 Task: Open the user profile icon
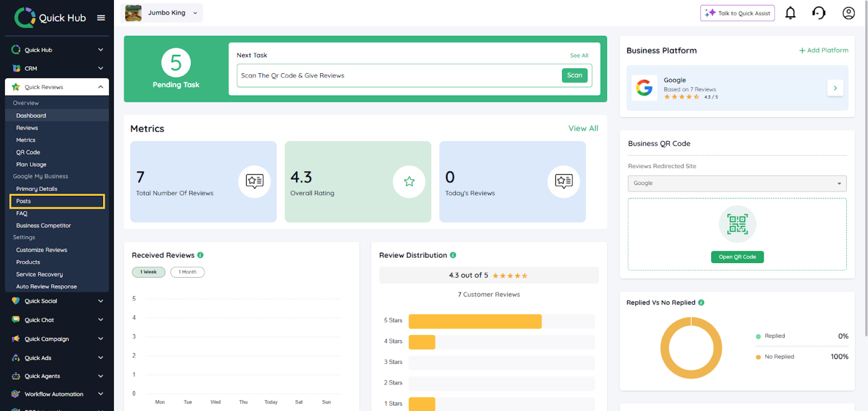(848, 13)
